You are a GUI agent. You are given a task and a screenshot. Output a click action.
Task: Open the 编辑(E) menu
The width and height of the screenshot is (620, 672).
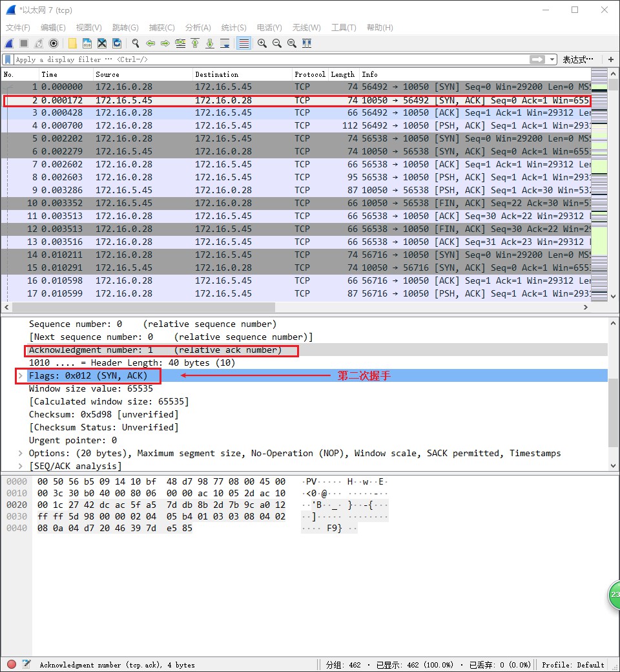click(53, 27)
